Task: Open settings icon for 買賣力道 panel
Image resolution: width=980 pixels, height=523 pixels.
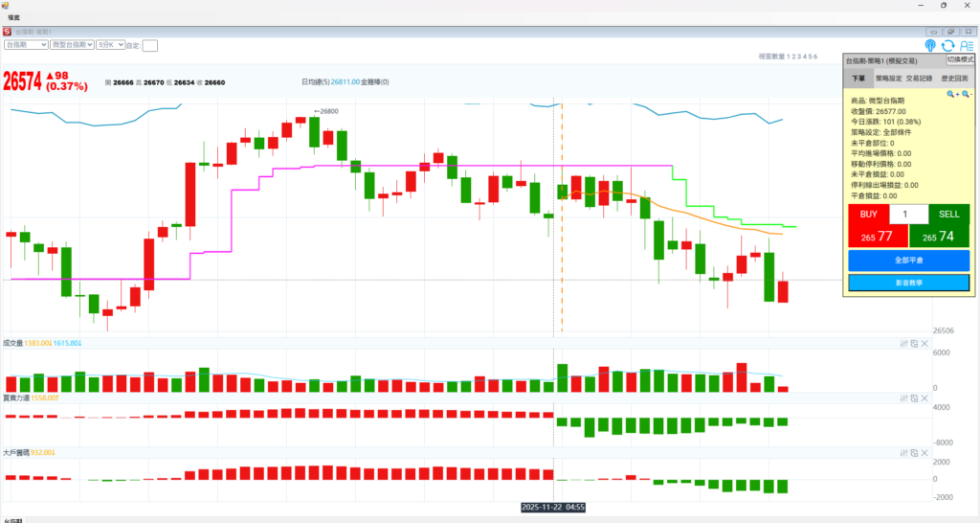Action: pos(904,397)
